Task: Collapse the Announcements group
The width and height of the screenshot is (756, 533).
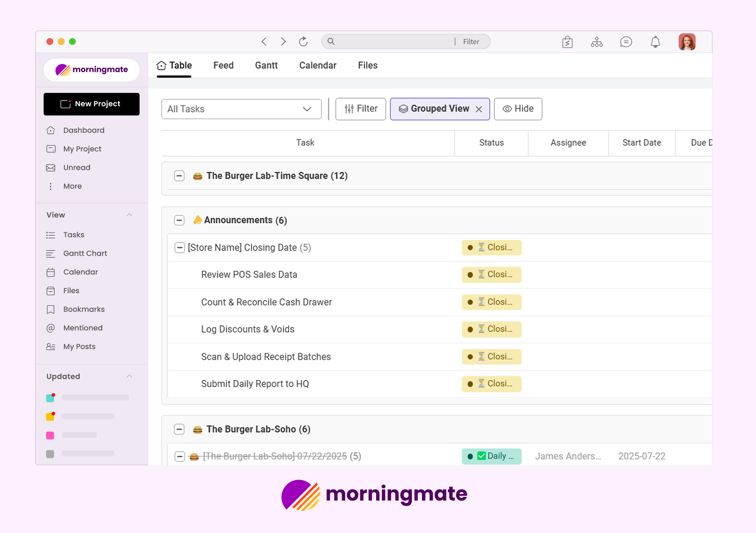Action: click(x=179, y=220)
